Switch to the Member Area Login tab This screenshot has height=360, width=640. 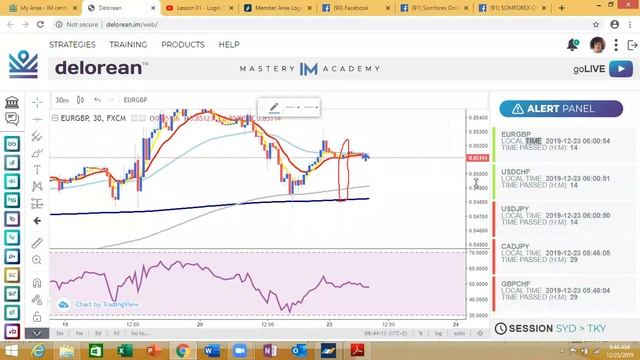pos(278,8)
